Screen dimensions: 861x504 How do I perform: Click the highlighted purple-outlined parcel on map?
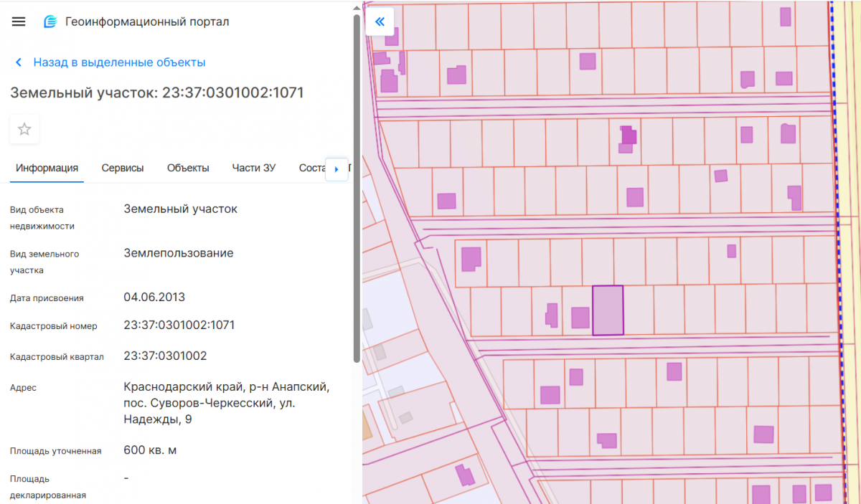(x=608, y=310)
